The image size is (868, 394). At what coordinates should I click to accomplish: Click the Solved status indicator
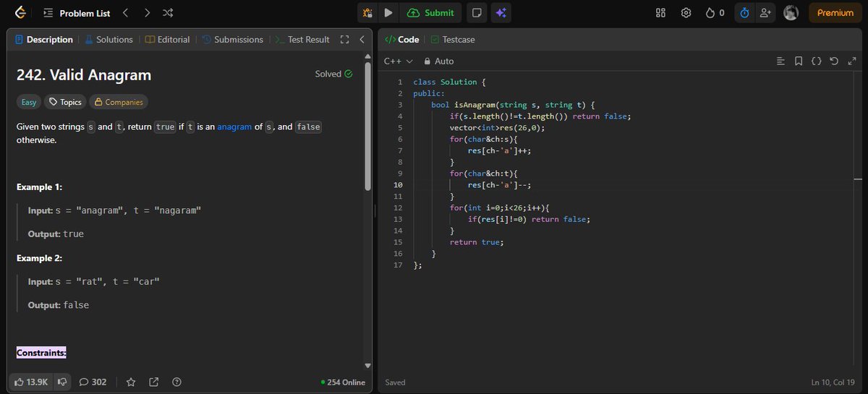(334, 74)
